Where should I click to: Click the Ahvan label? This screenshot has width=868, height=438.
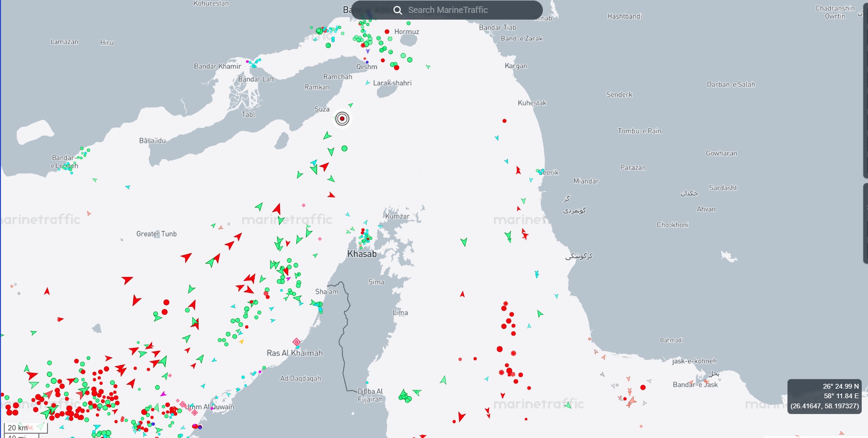point(706,209)
